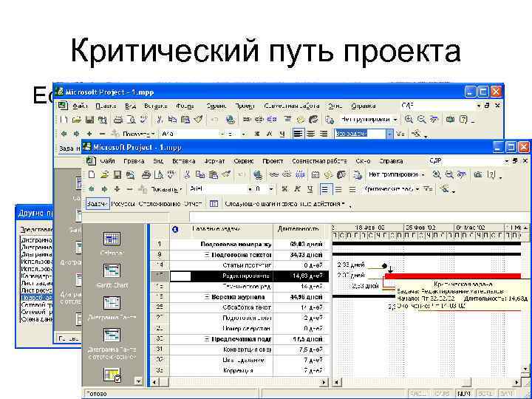
Task: Click Zoom Out magnifier in front window
Action: pyautogui.click(x=449, y=174)
